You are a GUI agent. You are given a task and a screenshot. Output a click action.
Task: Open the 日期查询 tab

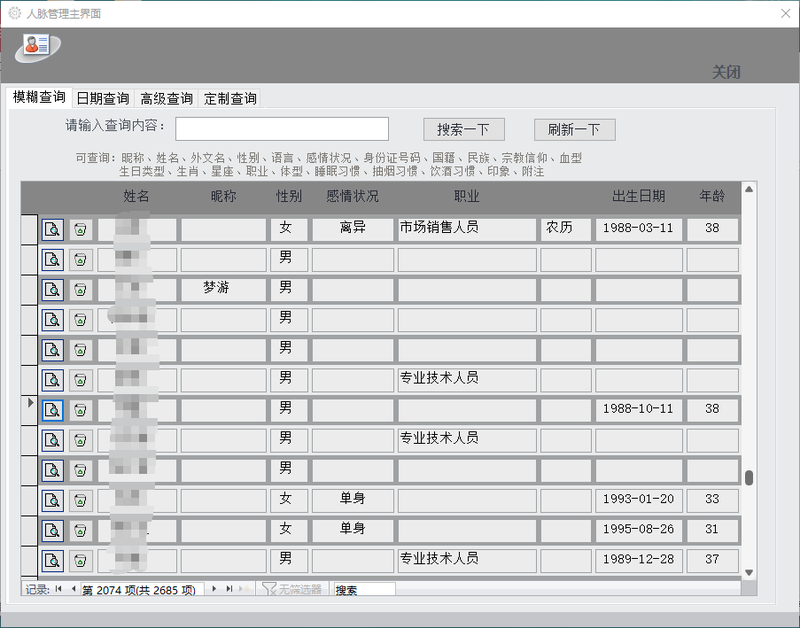click(x=103, y=98)
